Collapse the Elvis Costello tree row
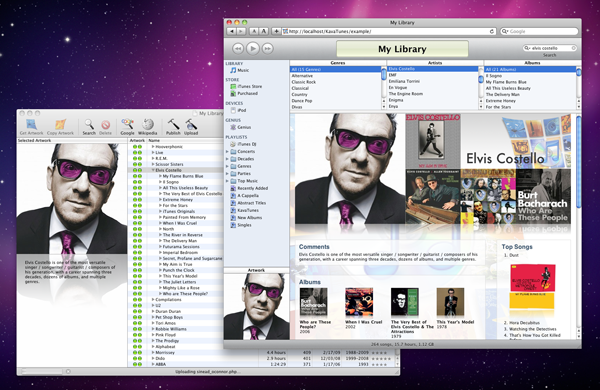Viewport: 600px width, 390px height. (x=153, y=170)
